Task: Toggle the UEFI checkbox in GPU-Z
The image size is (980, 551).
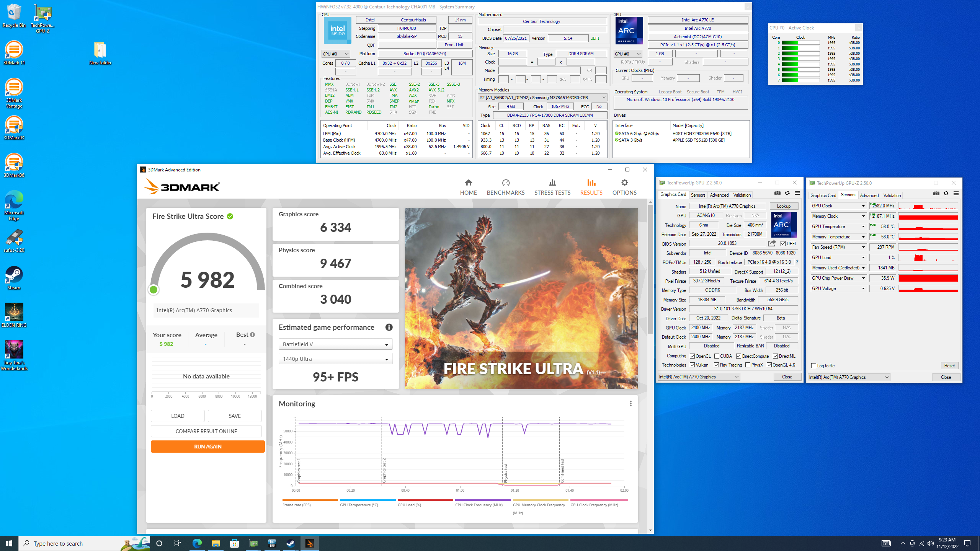Action: pyautogui.click(x=783, y=243)
